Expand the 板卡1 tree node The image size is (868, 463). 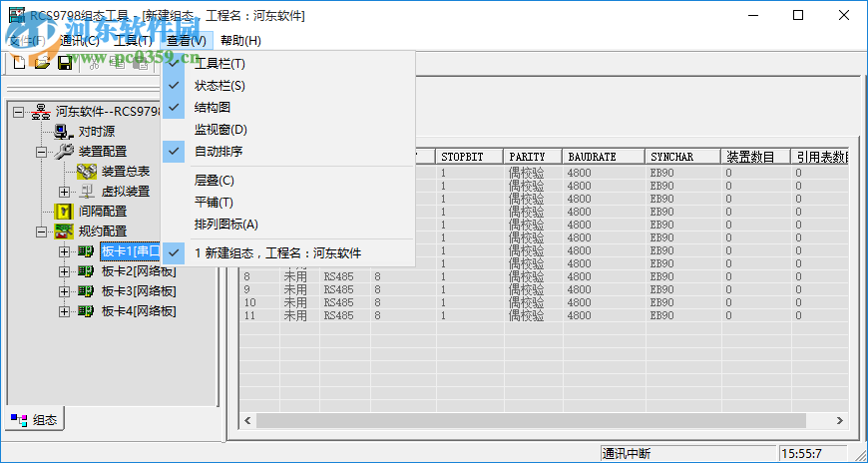tap(64, 251)
